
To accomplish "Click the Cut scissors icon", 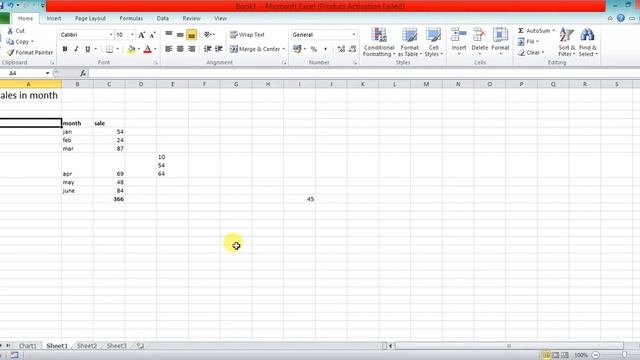I will tap(10, 31).
